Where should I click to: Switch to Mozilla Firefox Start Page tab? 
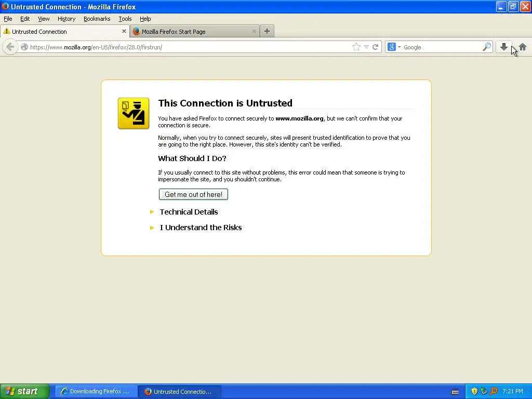[195, 31]
